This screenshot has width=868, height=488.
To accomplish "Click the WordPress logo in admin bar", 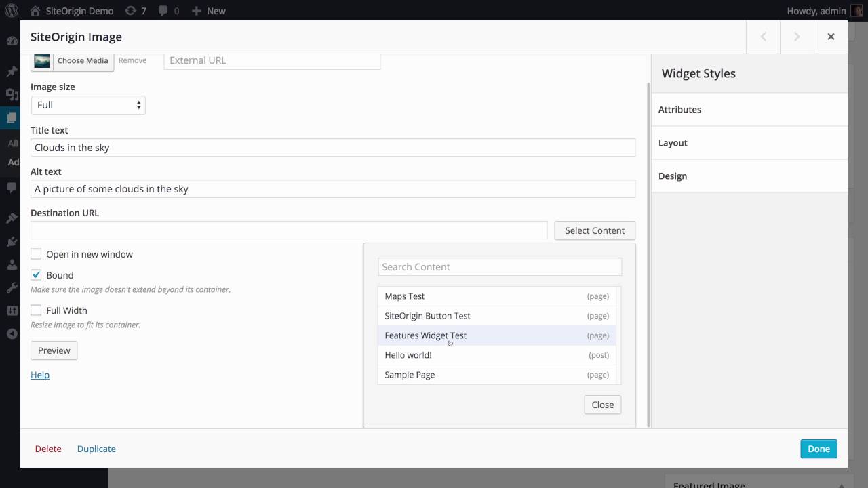I will (12, 11).
